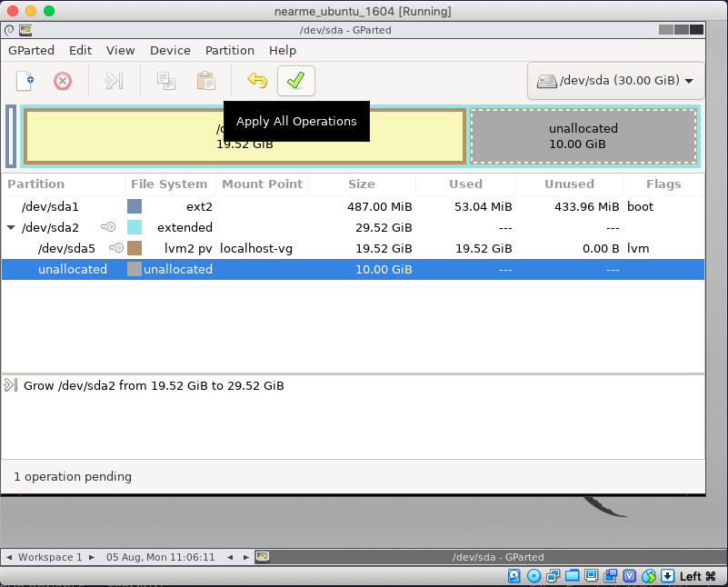This screenshot has width=728, height=587.
Task: Click the Resize/Move partition toolbar icon
Action: (114, 81)
